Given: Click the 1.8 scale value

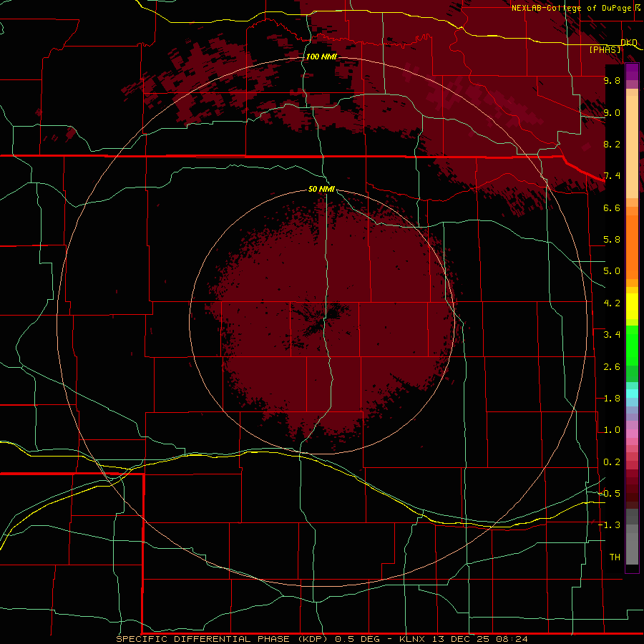Looking at the screenshot, I should (x=612, y=399).
